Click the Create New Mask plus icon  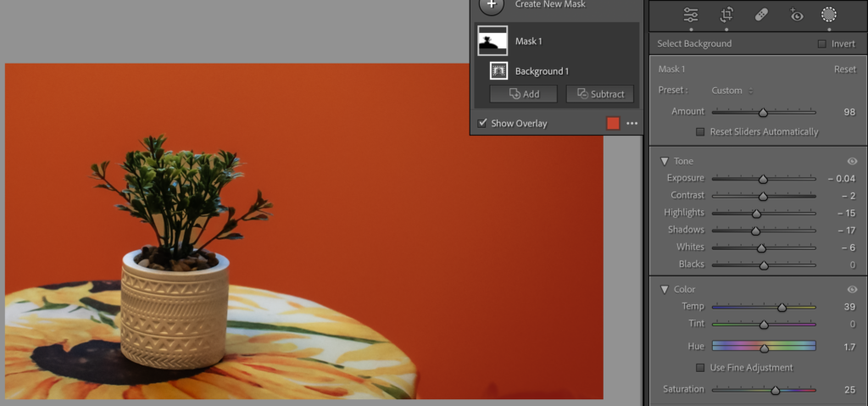pos(492,6)
